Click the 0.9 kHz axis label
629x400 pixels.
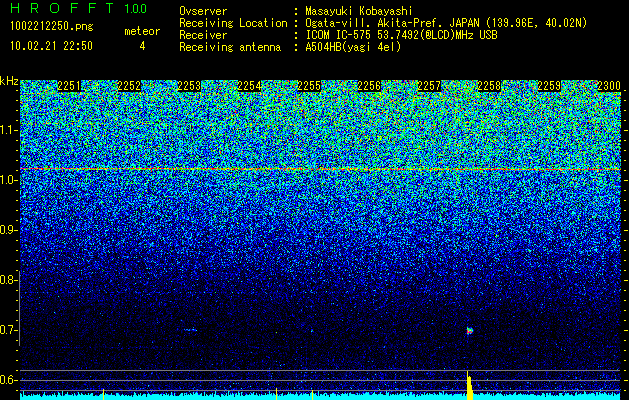7,230
